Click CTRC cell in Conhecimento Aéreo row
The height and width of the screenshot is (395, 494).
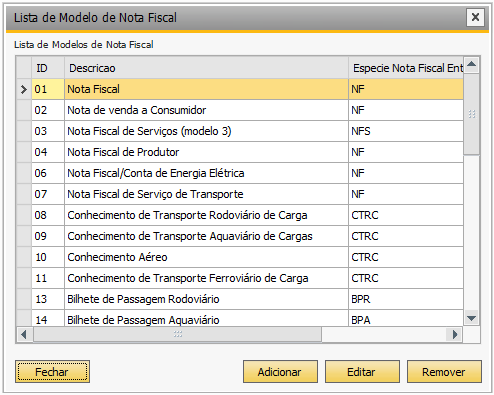click(406, 257)
